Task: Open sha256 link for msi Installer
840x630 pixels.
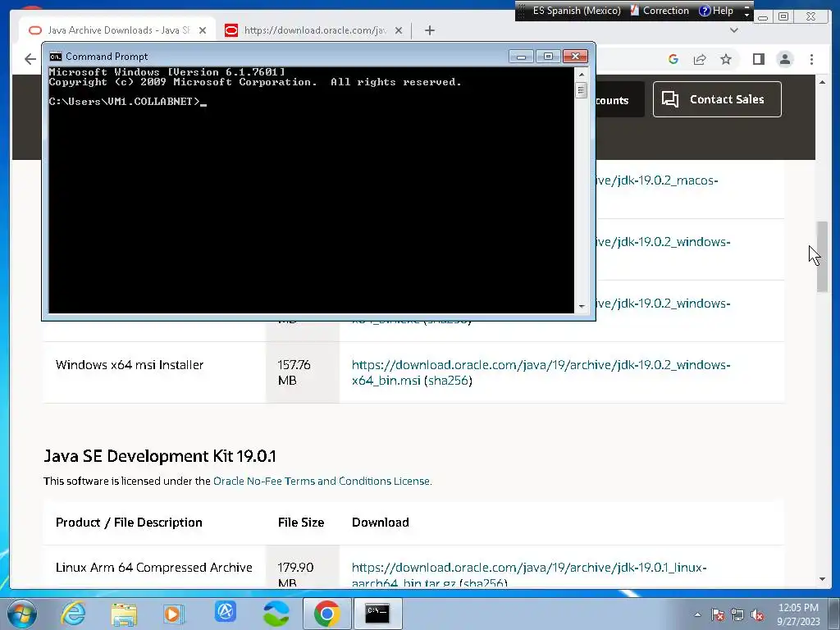Action: (x=448, y=381)
